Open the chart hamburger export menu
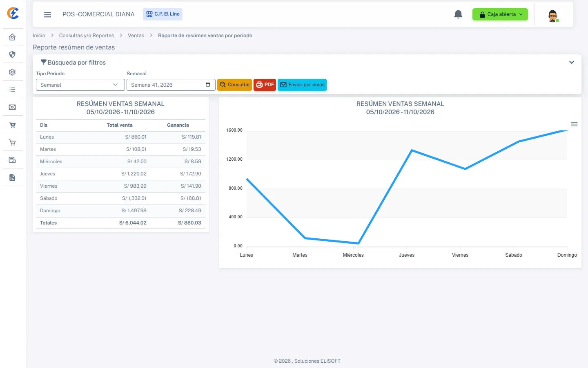Screen dimensions: 588x368 pyautogui.click(x=574, y=124)
